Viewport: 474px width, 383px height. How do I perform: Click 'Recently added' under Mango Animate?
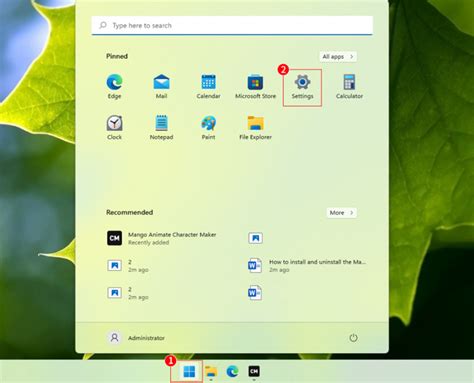point(149,242)
